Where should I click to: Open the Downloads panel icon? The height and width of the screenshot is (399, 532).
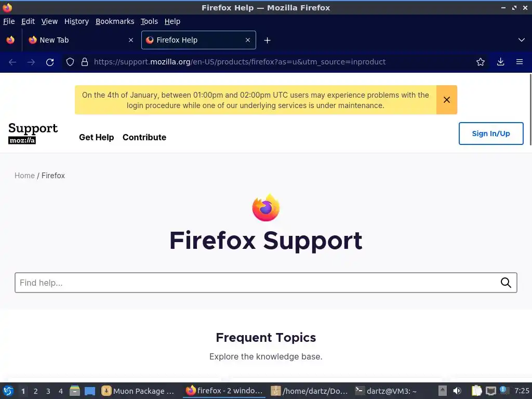click(x=500, y=62)
